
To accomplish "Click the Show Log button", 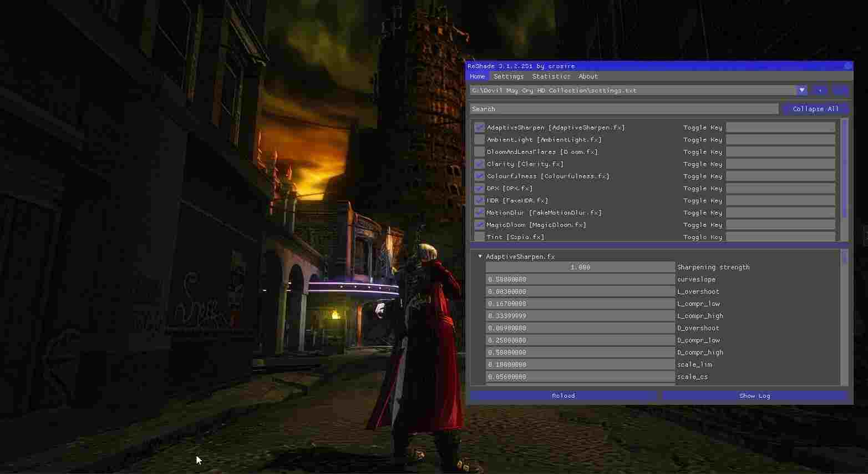I will click(x=755, y=396).
